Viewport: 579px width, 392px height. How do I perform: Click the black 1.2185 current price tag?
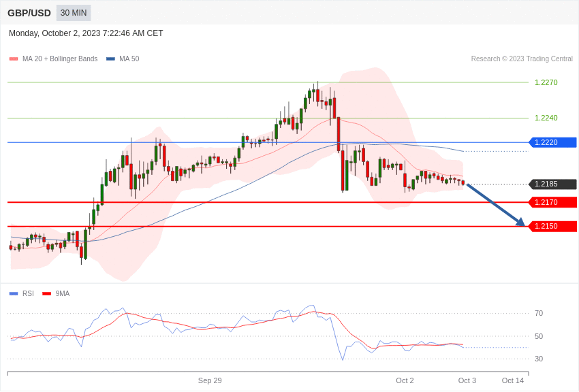coord(553,184)
